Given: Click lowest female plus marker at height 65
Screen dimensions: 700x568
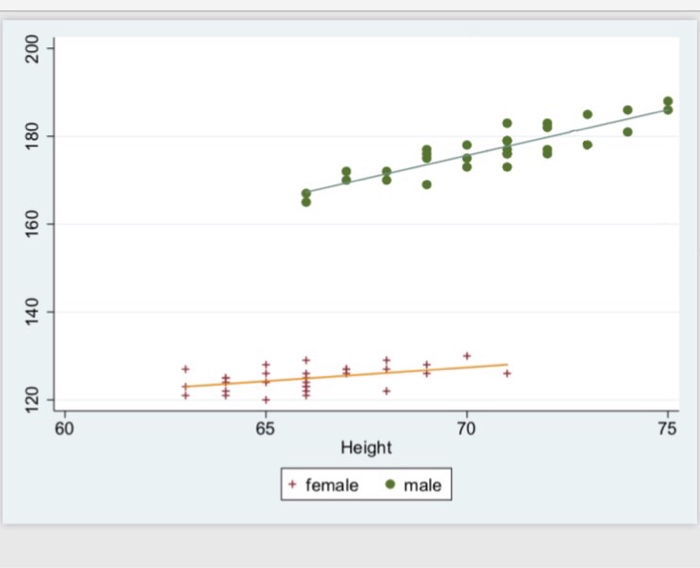Looking at the screenshot, I should (x=266, y=400).
